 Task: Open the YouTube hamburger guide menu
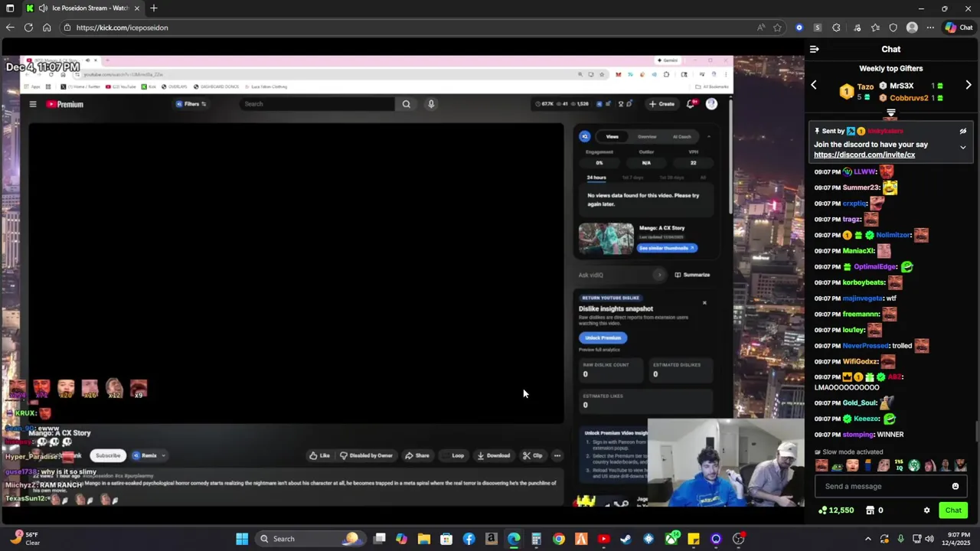click(33, 104)
